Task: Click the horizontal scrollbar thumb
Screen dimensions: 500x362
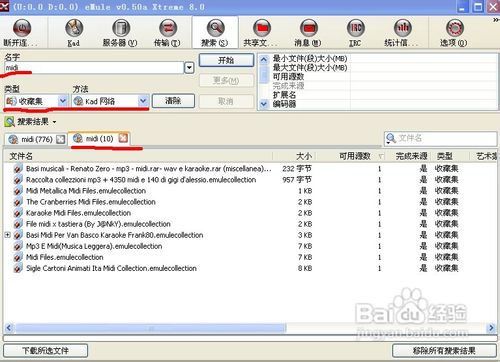Action: click(150, 328)
